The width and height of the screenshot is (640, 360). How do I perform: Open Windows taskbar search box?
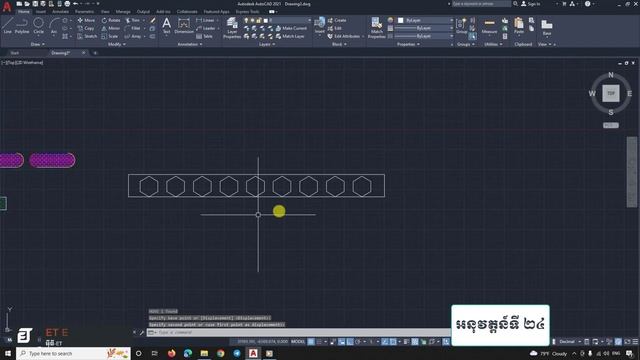pos(73,353)
